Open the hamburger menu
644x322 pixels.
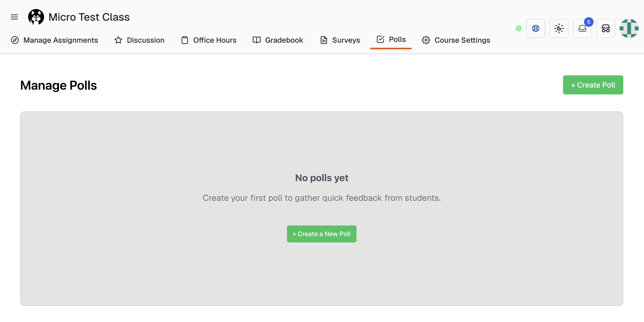tap(14, 17)
